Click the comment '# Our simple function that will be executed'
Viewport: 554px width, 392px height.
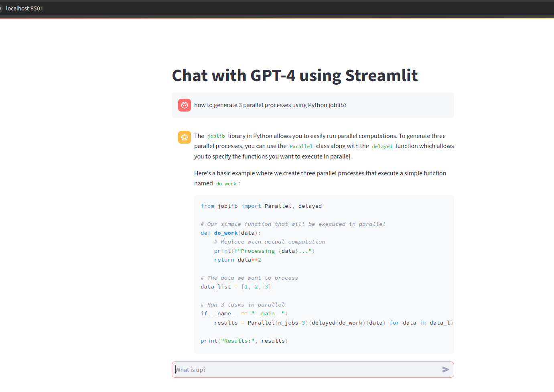293,224
